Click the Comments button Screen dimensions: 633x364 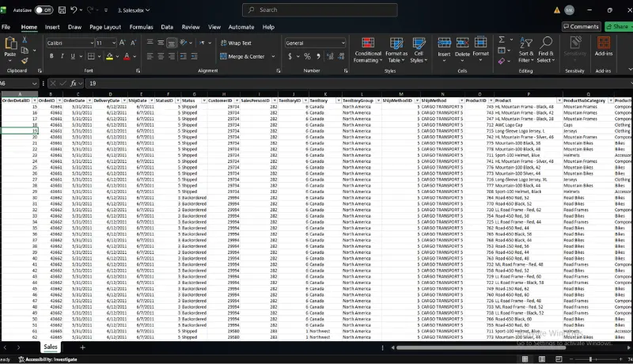[581, 27]
